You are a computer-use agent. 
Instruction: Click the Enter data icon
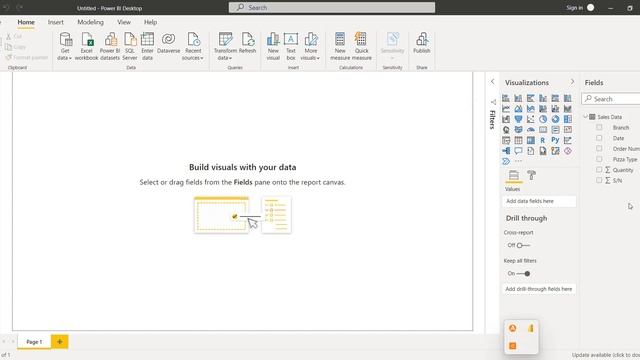[147, 40]
